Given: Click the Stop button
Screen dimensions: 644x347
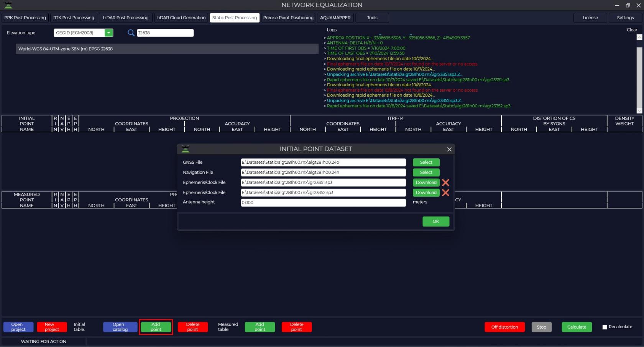Looking at the screenshot, I should pyautogui.click(x=542, y=327).
